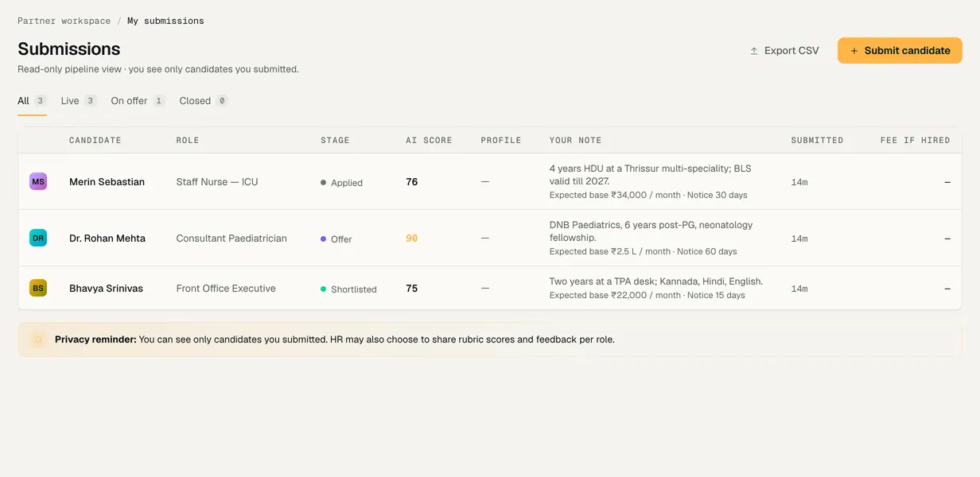Click the plus icon in Submit candidate
The width and height of the screenshot is (980, 477).
tap(854, 51)
